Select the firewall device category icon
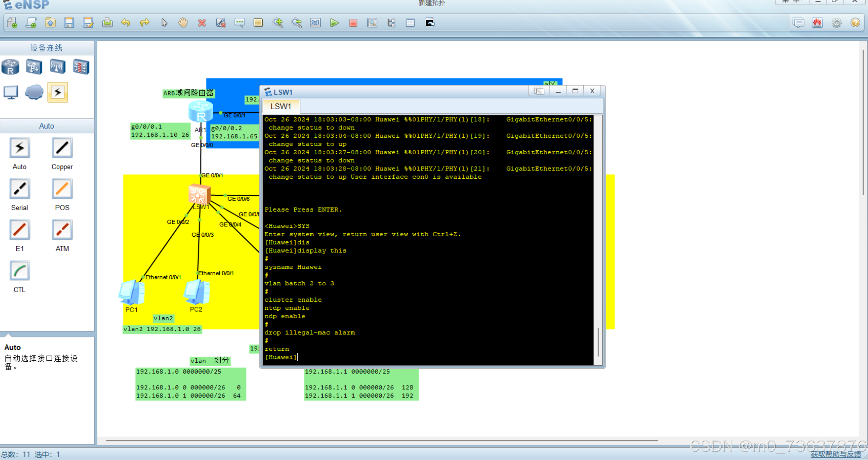The image size is (868, 460). 81,67
